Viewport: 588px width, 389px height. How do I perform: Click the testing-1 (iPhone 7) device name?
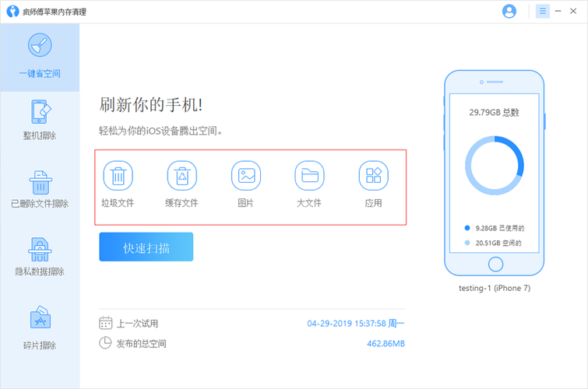click(495, 288)
